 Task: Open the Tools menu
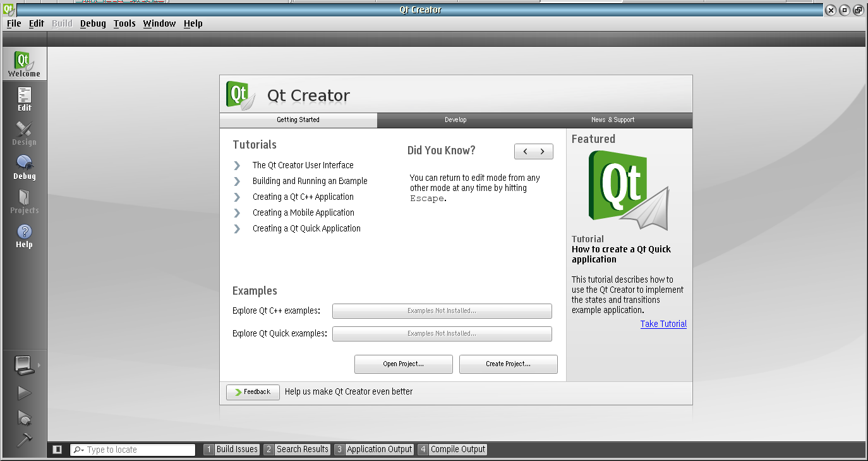pos(124,23)
